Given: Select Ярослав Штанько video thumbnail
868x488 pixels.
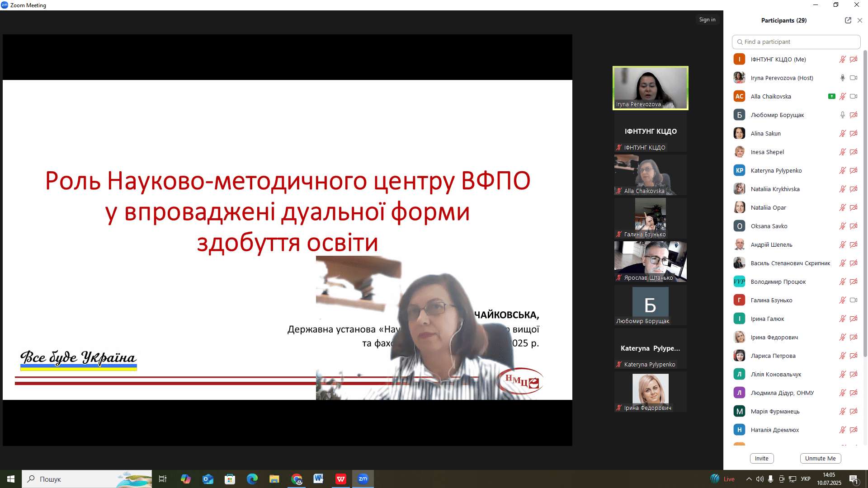Looking at the screenshot, I should click(x=651, y=262).
